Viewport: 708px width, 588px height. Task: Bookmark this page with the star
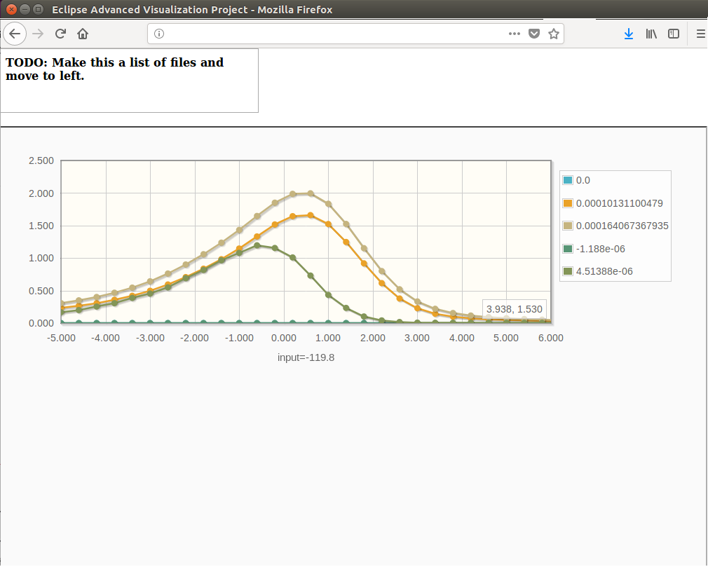tap(553, 34)
